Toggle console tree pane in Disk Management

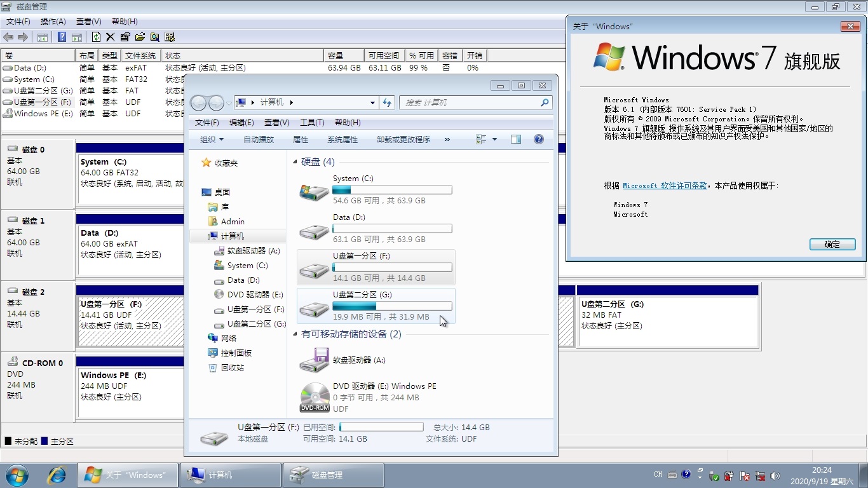(43, 37)
